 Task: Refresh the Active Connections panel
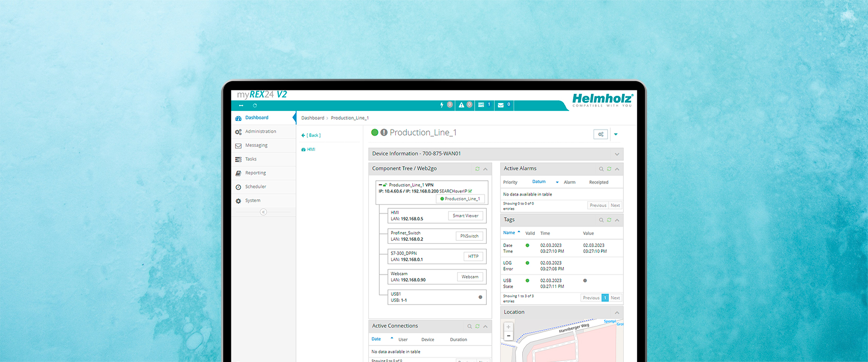(x=477, y=326)
